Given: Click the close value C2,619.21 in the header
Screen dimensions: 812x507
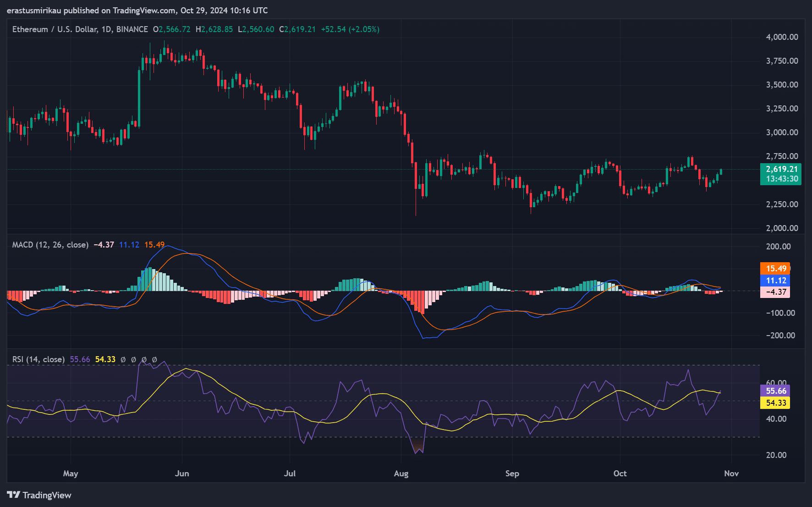Looking at the screenshot, I should pyautogui.click(x=297, y=29).
